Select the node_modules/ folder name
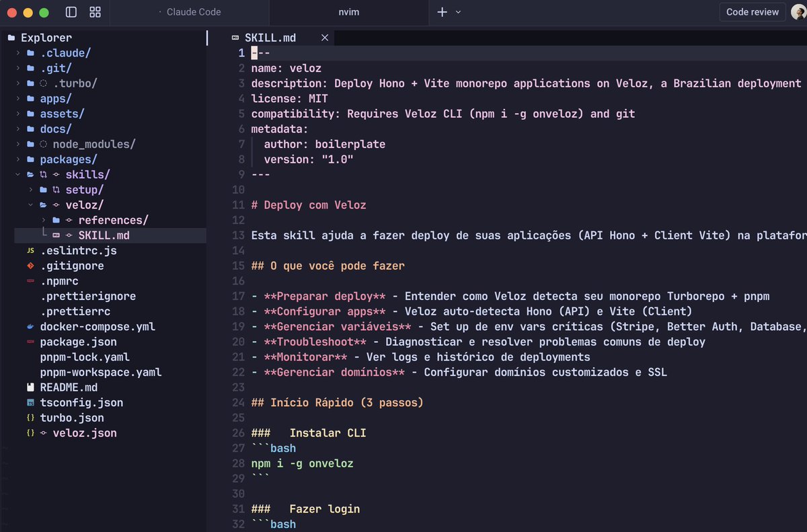The image size is (807, 532). pos(94,144)
